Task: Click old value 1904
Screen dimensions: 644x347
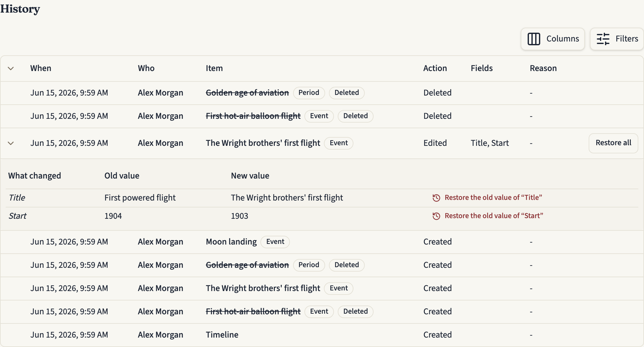Action: click(x=113, y=216)
